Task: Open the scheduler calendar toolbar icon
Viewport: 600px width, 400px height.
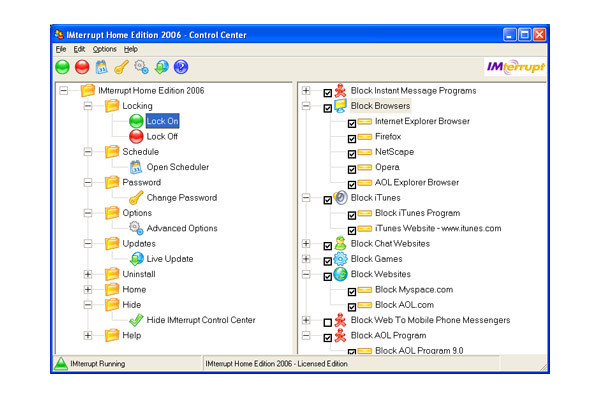Action: (x=101, y=67)
